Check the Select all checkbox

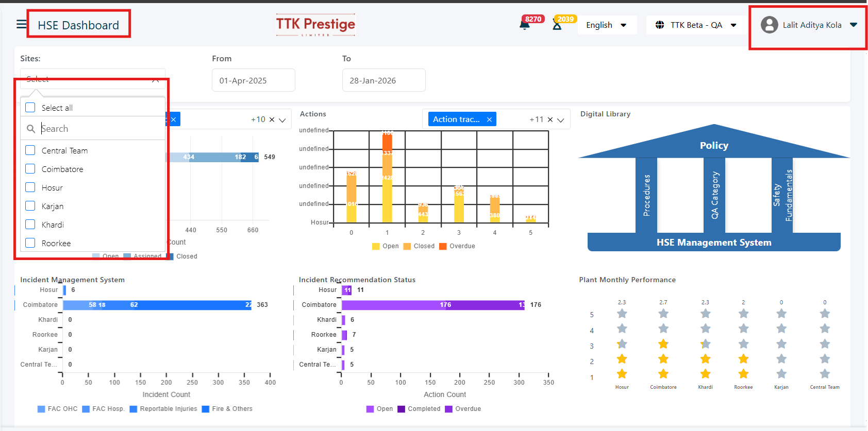30,108
